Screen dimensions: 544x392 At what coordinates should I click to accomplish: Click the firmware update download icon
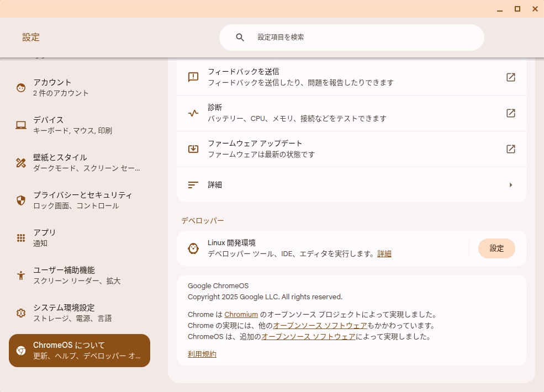pos(193,149)
